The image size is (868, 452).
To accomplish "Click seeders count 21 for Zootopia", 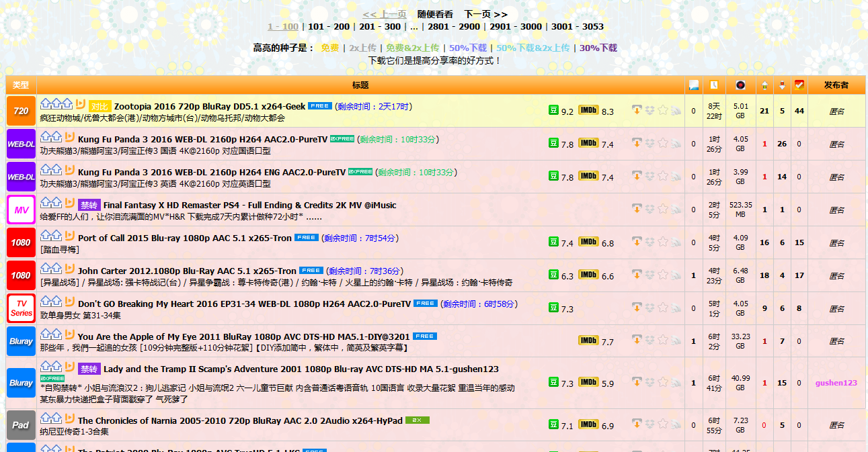I will (764, 111).
